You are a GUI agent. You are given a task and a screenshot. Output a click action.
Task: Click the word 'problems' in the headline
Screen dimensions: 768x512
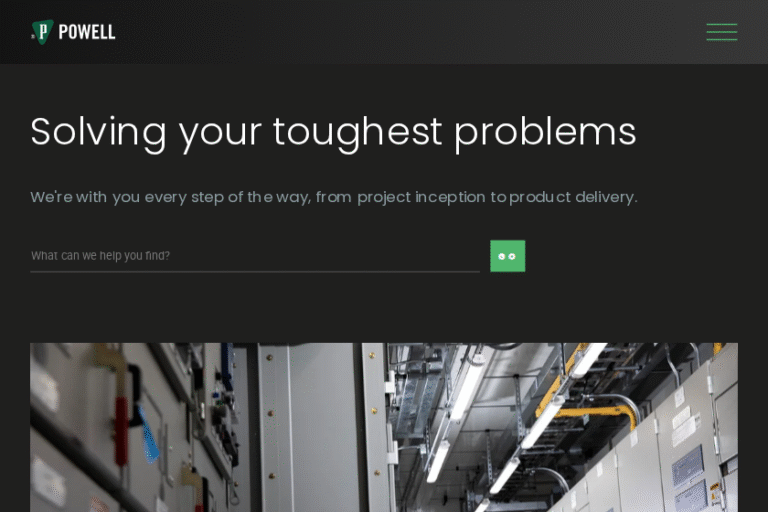point(545,133)
